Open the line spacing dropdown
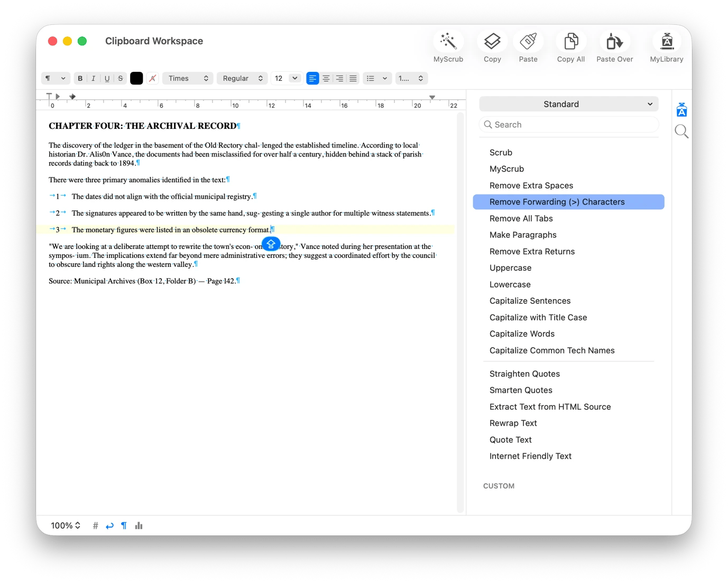The image size is (728, 583). (x=411, y=78)
